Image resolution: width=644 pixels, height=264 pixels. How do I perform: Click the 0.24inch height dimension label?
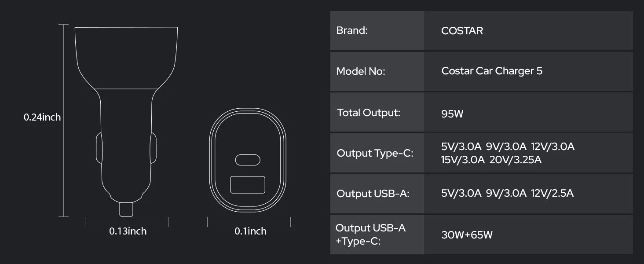click(x=42, y=117)
